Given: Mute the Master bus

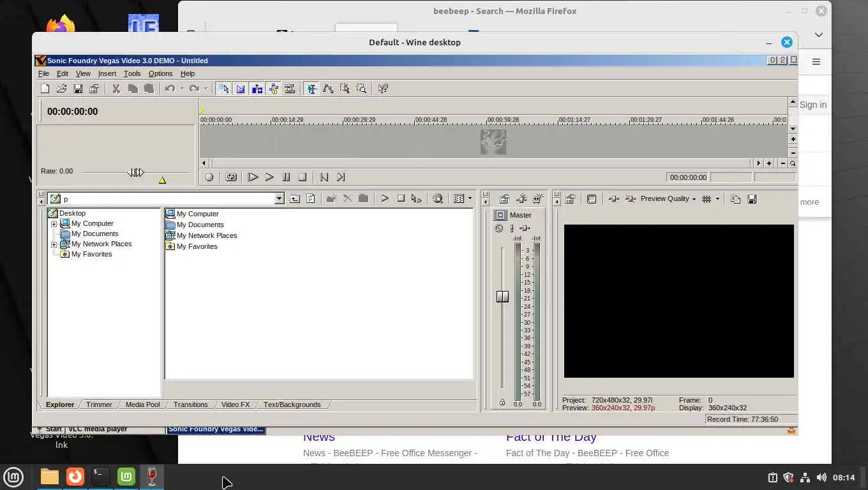Looking at the screenshot, I should (499, 228).
